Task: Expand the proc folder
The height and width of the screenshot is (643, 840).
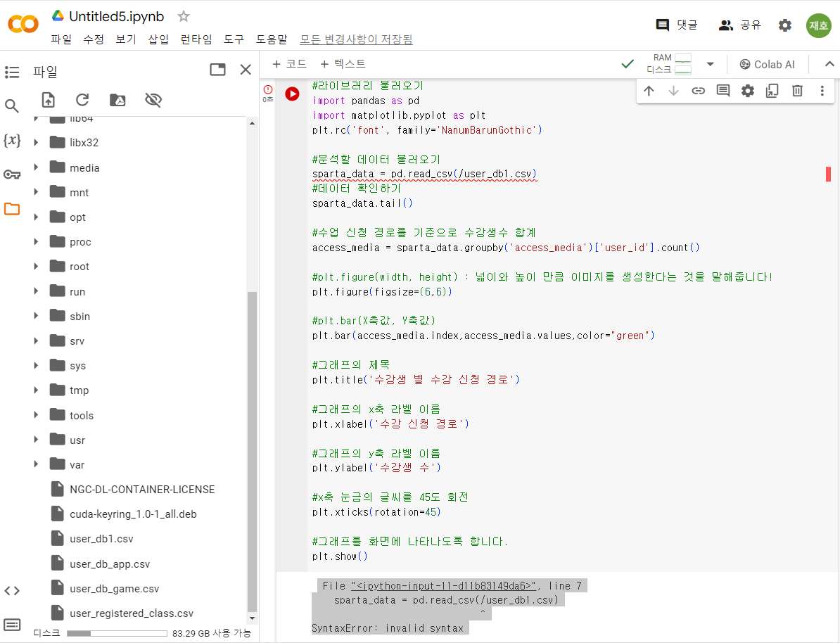Action: coord(36,242)
